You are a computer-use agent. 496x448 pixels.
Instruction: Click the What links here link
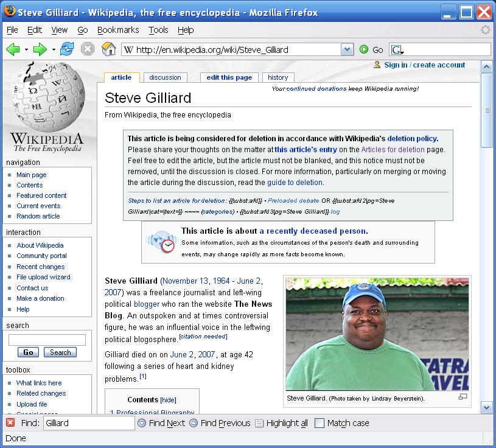(39, 383)
